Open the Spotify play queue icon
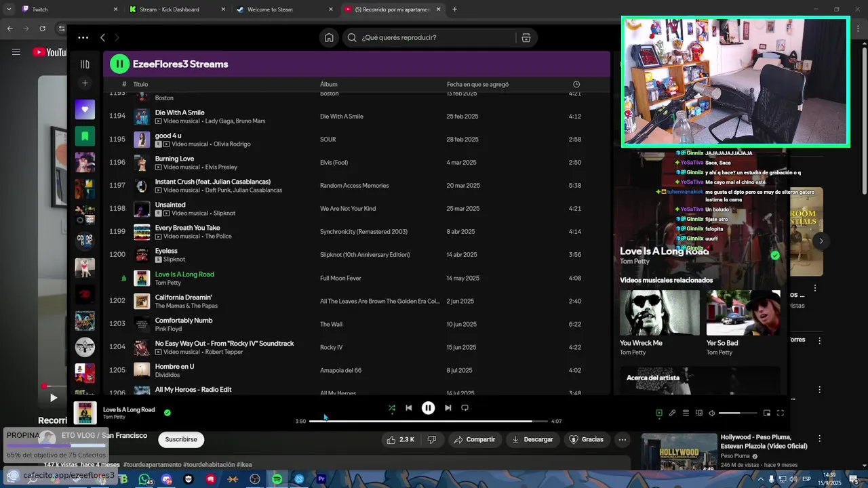Image resolution: width=868 pixels, height=488 pixels. pos(686,413)
